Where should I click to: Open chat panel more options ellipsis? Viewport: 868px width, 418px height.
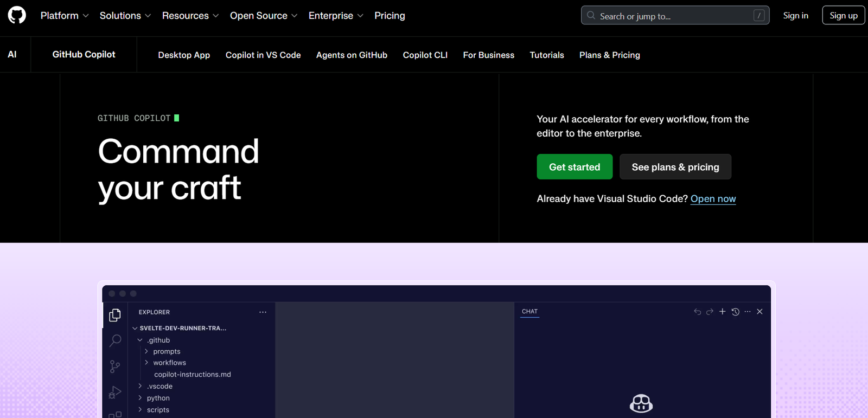click(x=748, y=312)
